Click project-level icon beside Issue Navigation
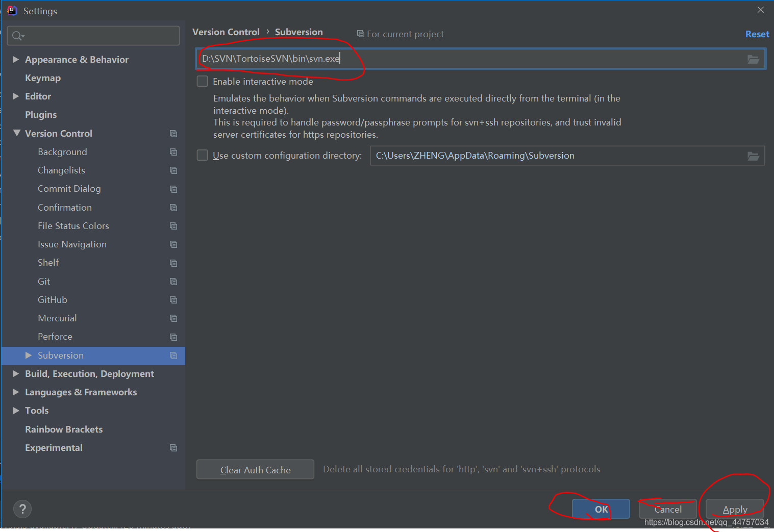 (173, 244)
